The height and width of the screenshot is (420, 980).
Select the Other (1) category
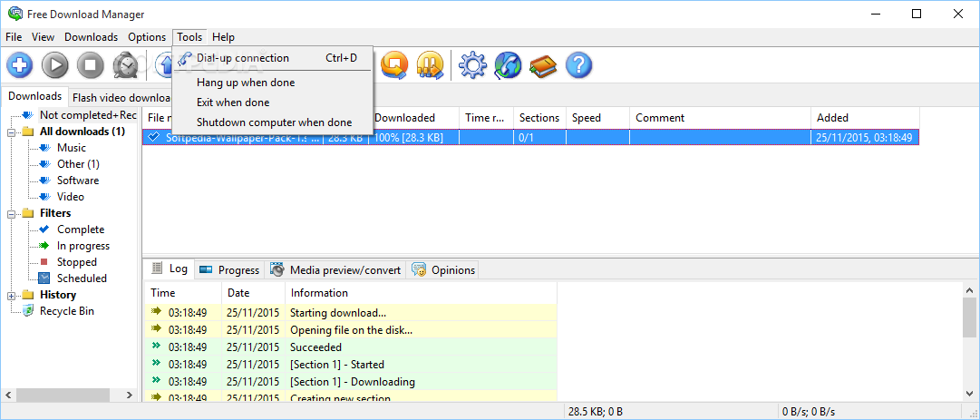click(78, 164)
